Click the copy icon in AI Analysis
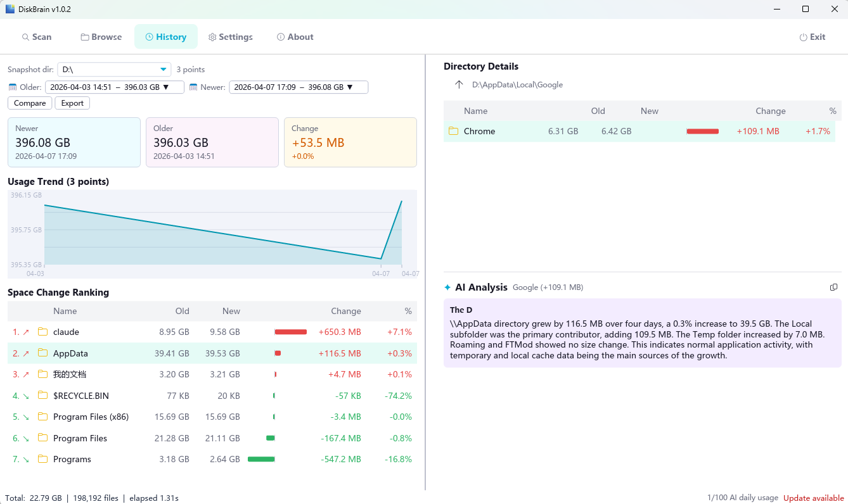Viewport: 848px width, 504px height. click(833, 287)
